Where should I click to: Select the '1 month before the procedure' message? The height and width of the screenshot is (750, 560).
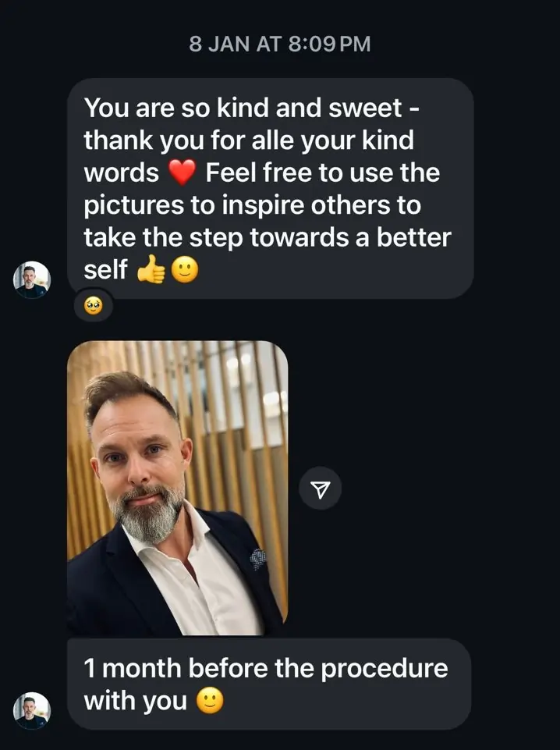(268, 684)
